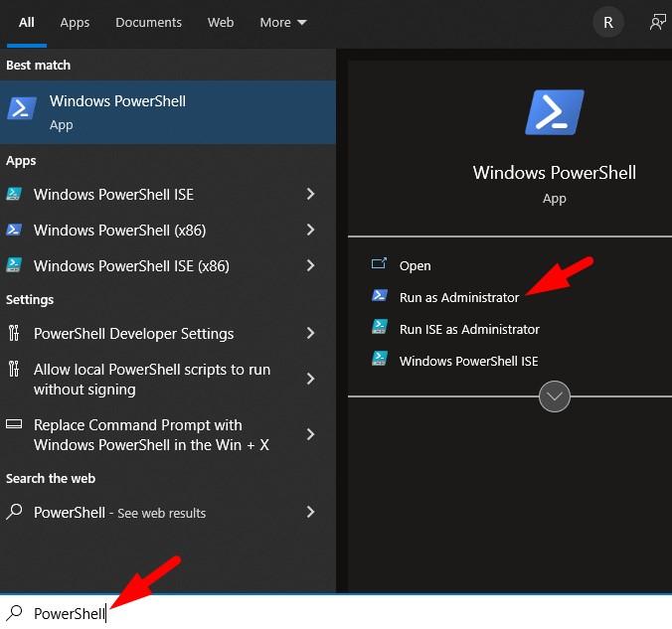Select Windows PowerShell (x86) app result
The image size is (672, 629).
pos(168,230)
